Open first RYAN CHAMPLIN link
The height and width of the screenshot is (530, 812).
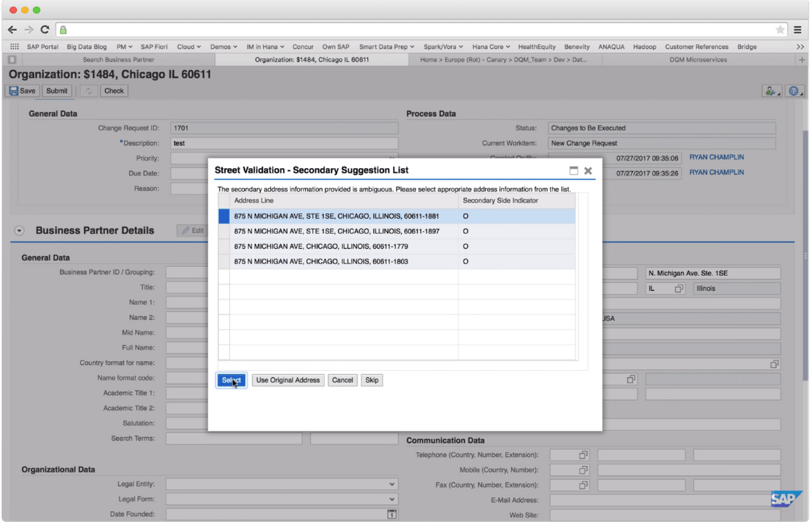click(x=716, y=157)
